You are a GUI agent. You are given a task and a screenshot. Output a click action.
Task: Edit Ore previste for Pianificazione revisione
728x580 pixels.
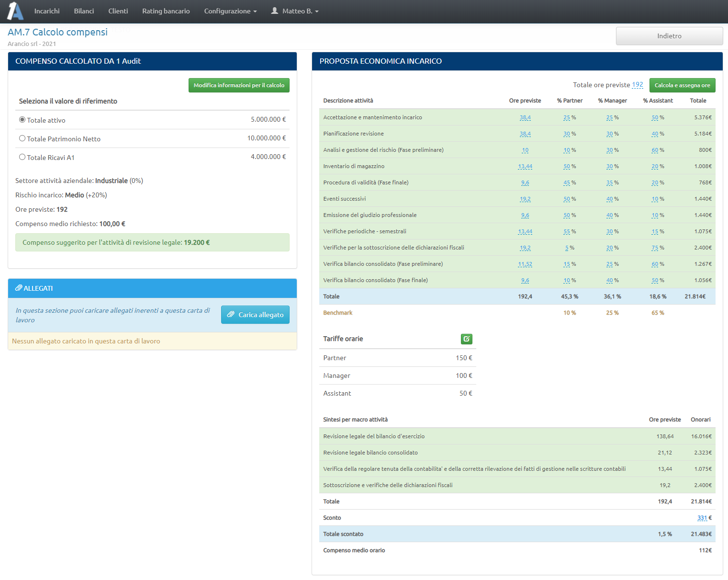pyautogui.click(x=525, y=134)
